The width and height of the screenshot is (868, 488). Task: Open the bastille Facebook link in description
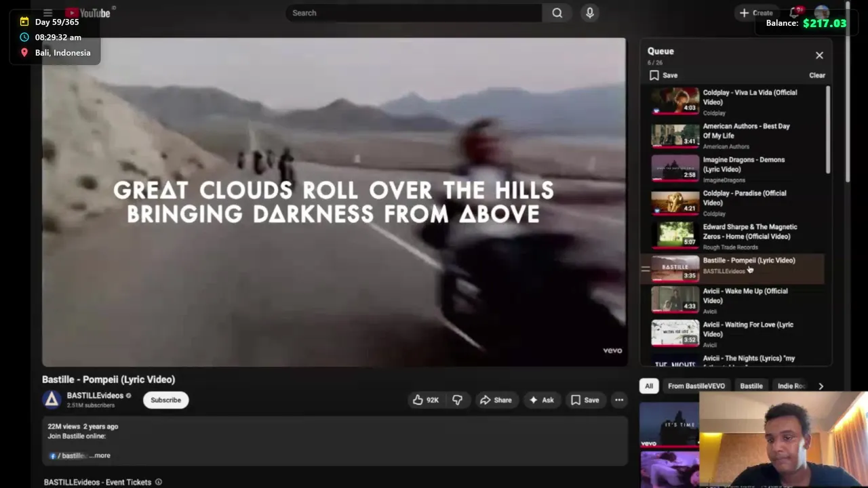(69, 455)
